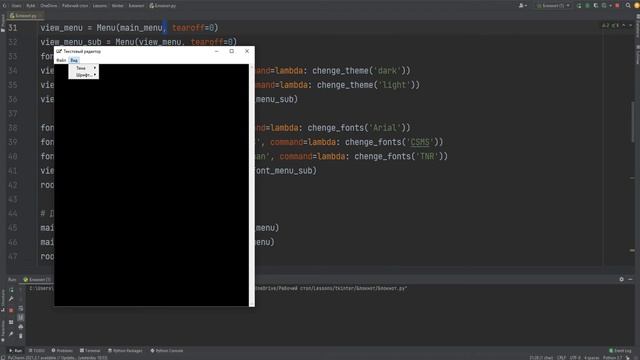Open the inspection warnings indicator in editor
This screenshot has width=640, height=360.
coord(610,25)
